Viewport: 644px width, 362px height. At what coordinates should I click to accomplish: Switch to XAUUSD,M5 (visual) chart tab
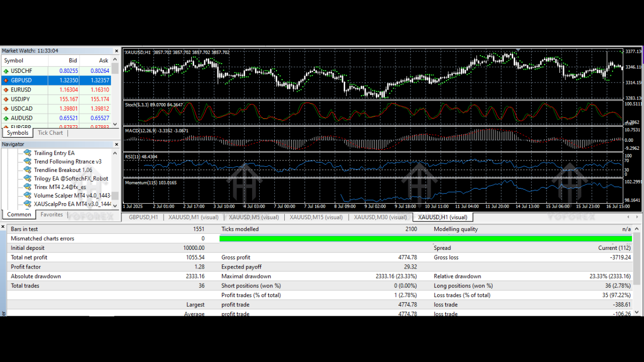[254, 217]
